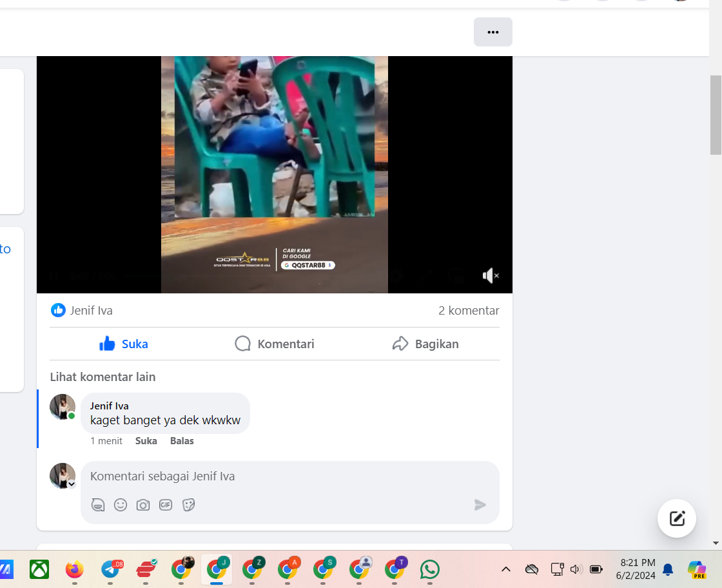Insert an avatar sticker in the comment
Viewport: 722px width, 588px height.
pos(97,505)
